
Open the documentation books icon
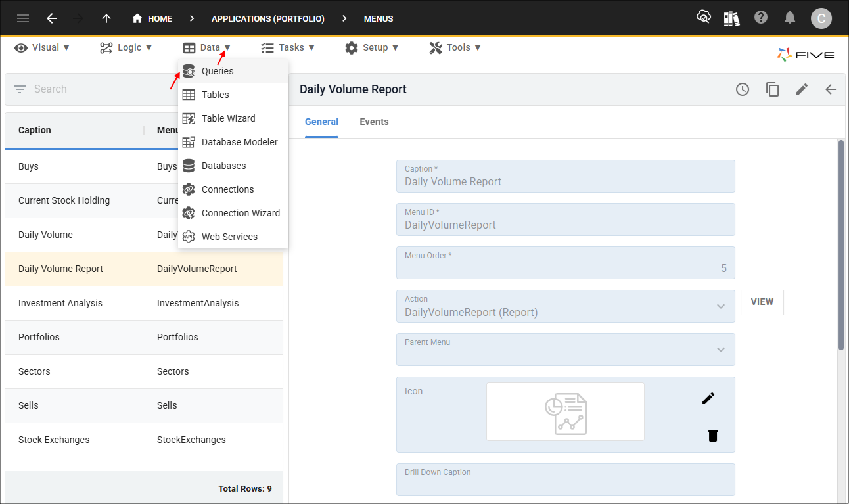tap(731, 18)
